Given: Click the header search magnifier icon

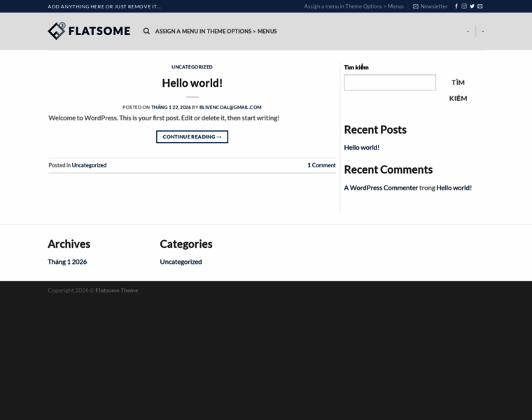Looking at the screenshot, I should pos(146,31).
